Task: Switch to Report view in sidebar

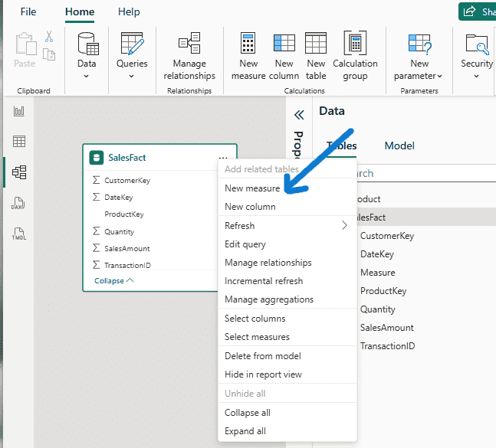Action: (x=19, y=111)
